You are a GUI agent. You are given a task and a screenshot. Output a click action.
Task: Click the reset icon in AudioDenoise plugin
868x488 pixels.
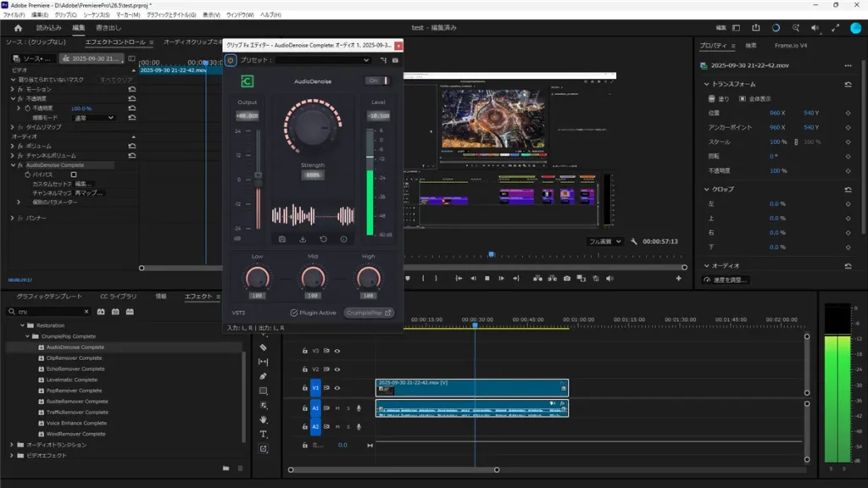coord(323,239)
